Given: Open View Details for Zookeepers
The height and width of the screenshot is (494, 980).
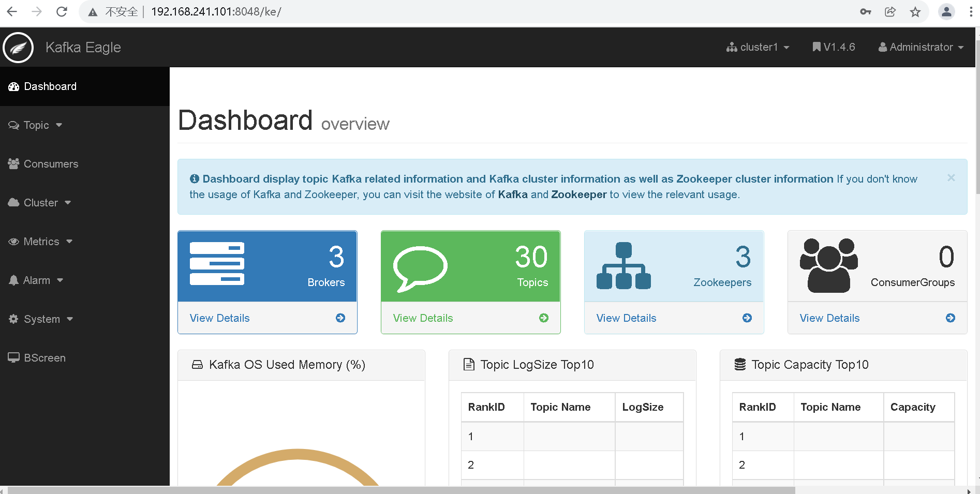Looking at the screenshot, I should point(627,318).
